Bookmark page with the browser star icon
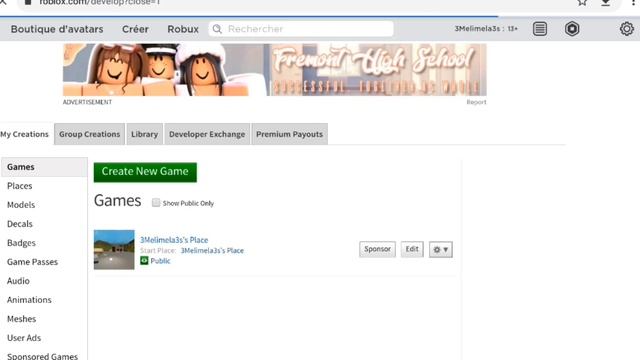 coord(582,2)
